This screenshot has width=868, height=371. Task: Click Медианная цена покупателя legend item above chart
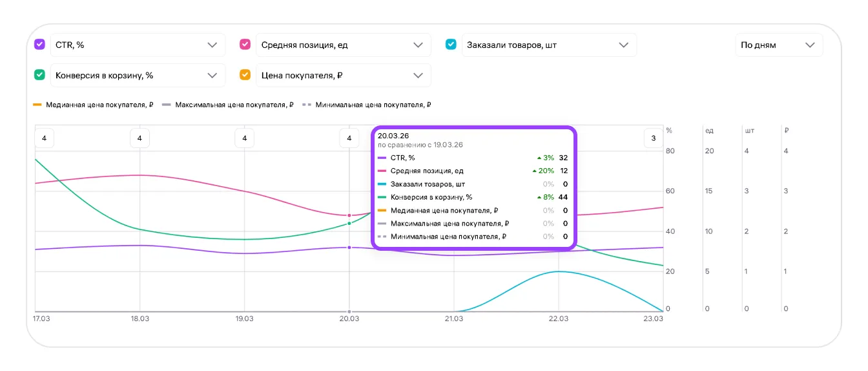click(x=93, y=105)
